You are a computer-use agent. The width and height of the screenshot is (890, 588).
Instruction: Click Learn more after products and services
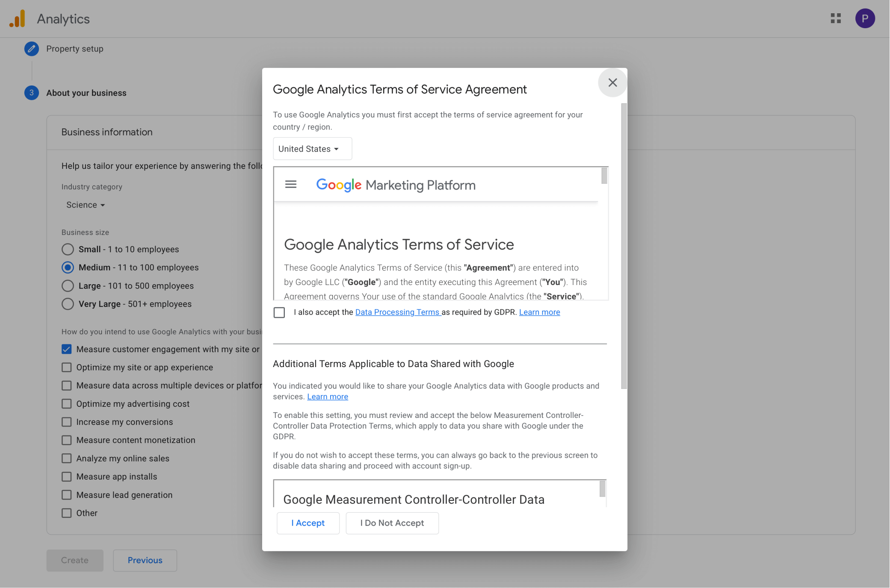click(x=328, y=397)
